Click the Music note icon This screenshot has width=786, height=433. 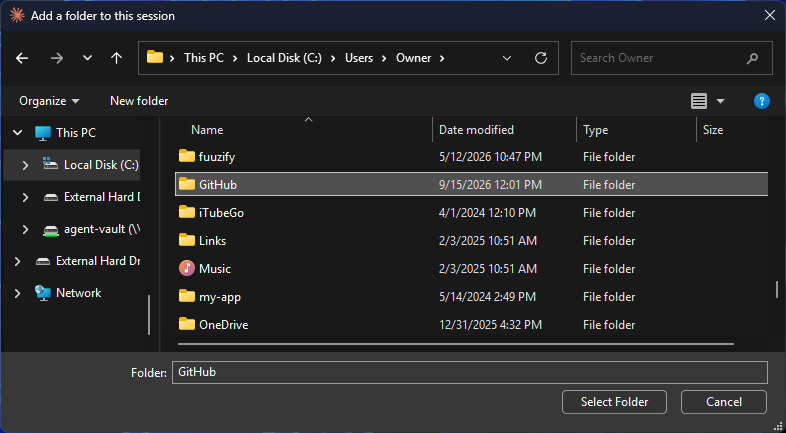pos(186,268)
